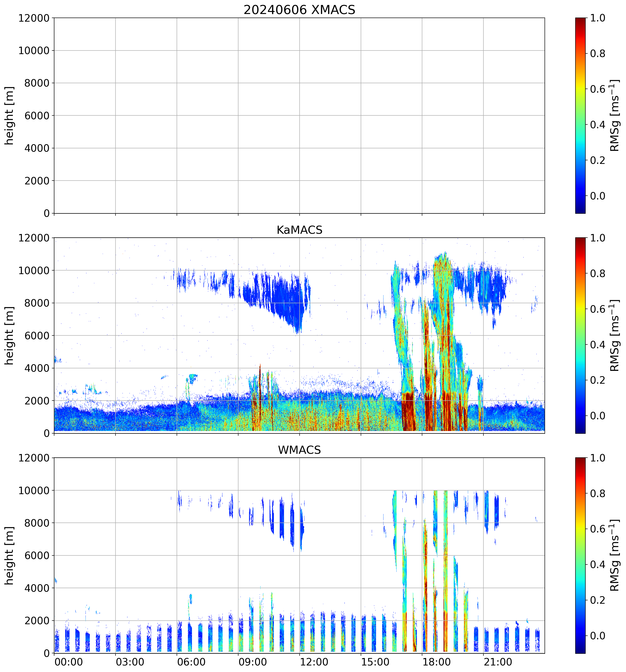Click the 09:00 time axis label
The width and height of the screenshot is (626, 672).
(253, 662)
